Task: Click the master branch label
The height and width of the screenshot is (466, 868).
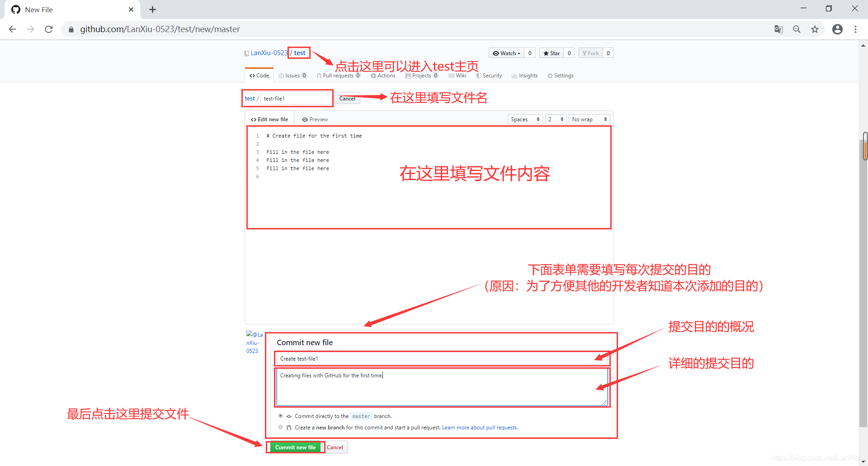Action: click(x=361, y=416)
